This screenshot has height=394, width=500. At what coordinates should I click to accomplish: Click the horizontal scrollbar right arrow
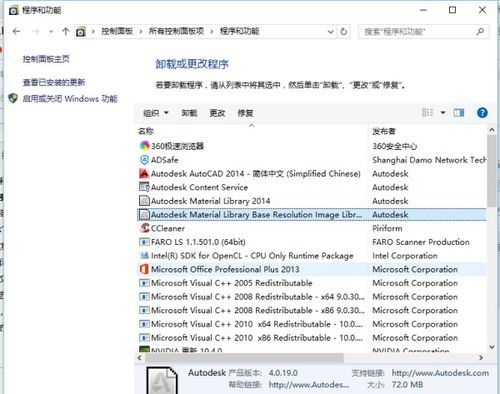click(x=481, y=358)
